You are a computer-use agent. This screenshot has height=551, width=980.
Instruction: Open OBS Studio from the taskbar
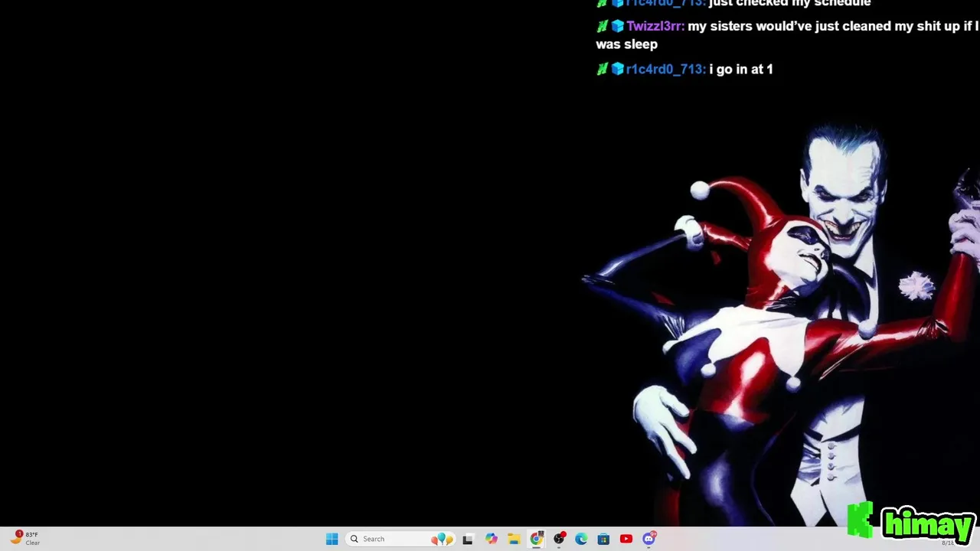(560, 539)
